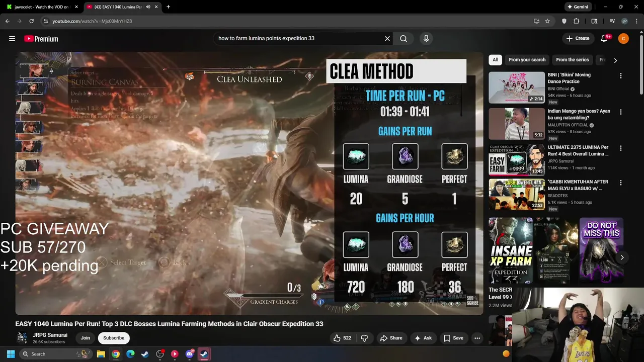Join the JRPG Samurai channel

pos(86,338)
